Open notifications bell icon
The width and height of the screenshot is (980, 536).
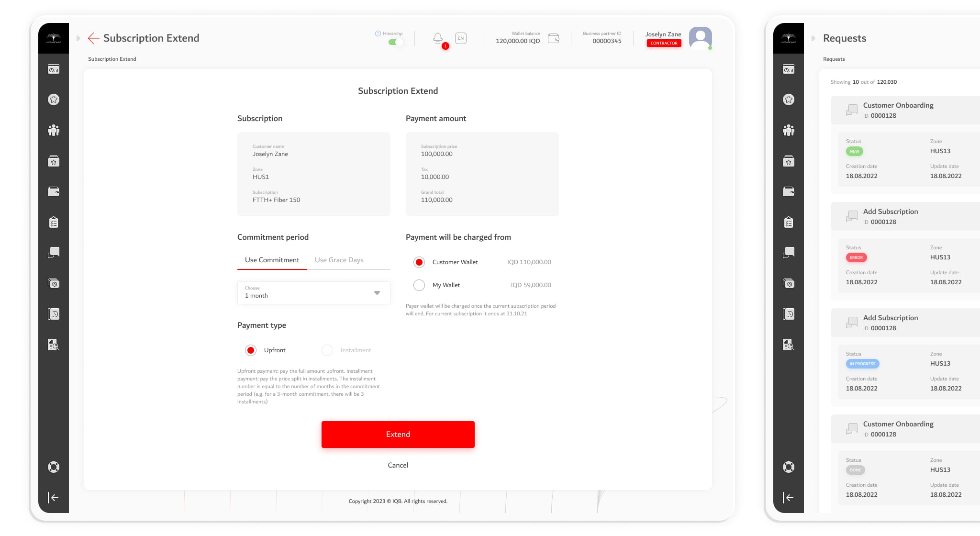click(437, 38)
